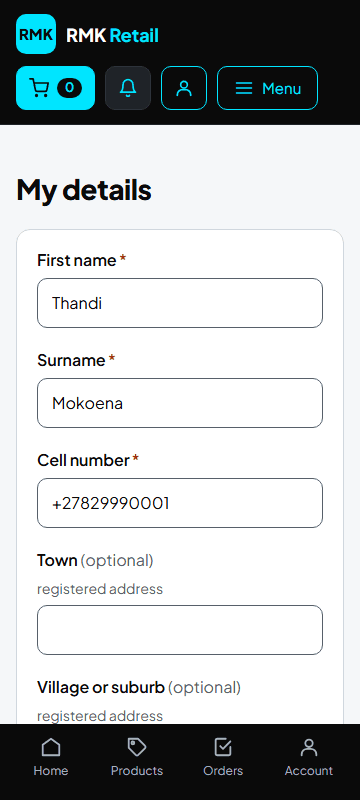Click the My details heading
Image resolution: width=360 pixels, height=800 pixels.
84,190
